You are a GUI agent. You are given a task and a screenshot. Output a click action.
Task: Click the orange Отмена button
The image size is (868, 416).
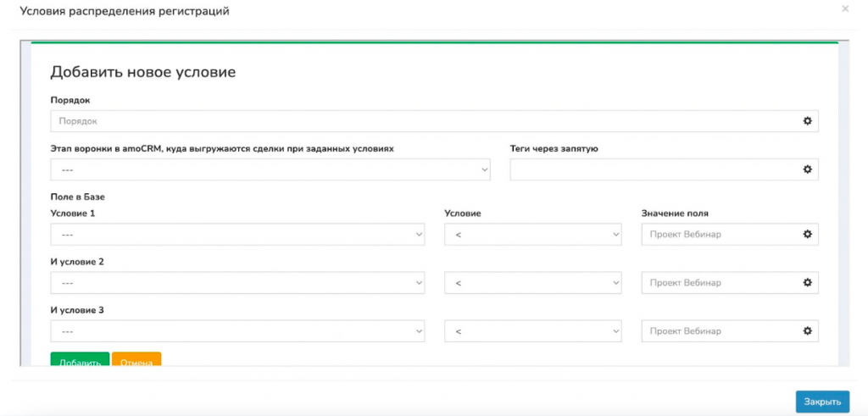click(x=136, y=359)
